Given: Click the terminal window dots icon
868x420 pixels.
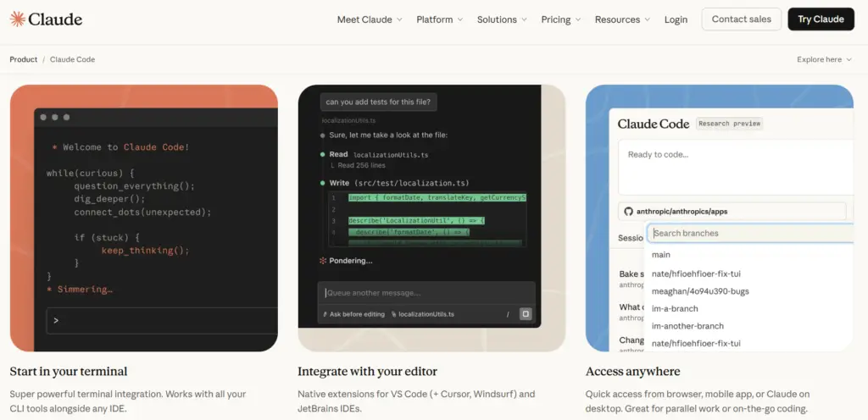Looking at the screenshot, I should (x=55, y=117).
